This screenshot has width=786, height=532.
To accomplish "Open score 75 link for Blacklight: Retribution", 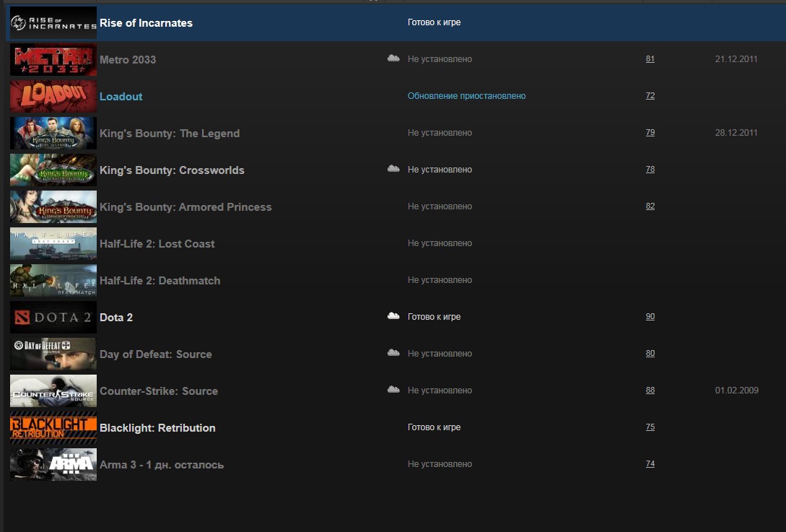I will click(x=650, y=427).
